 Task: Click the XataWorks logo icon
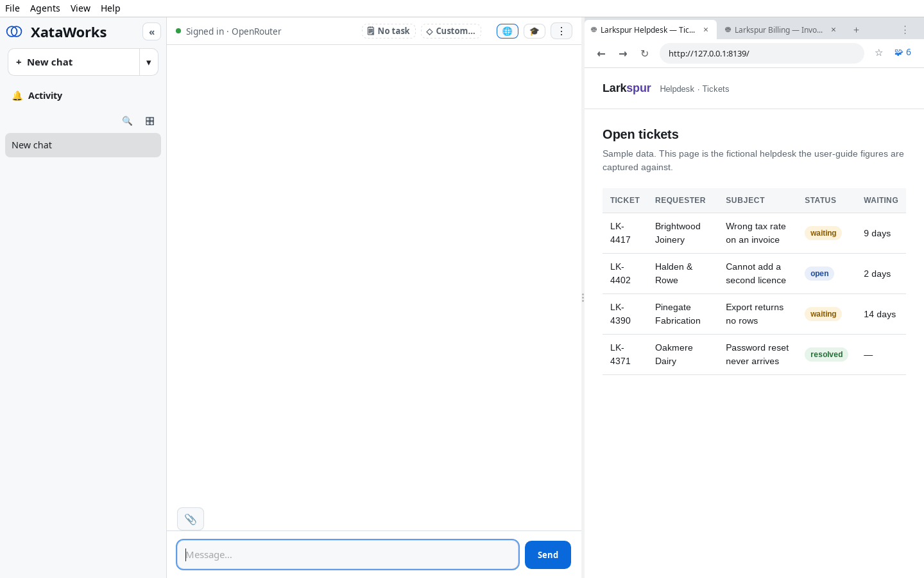coord(14,31)
